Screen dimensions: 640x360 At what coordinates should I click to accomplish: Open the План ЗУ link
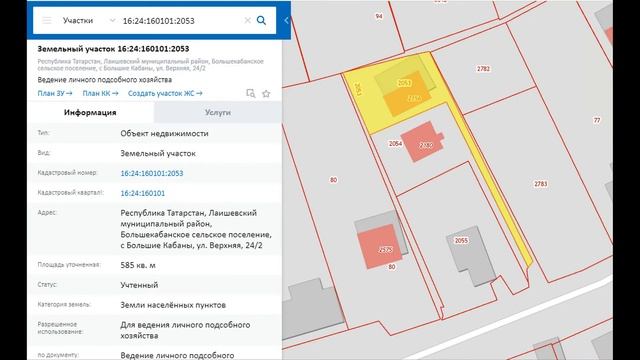55,93
